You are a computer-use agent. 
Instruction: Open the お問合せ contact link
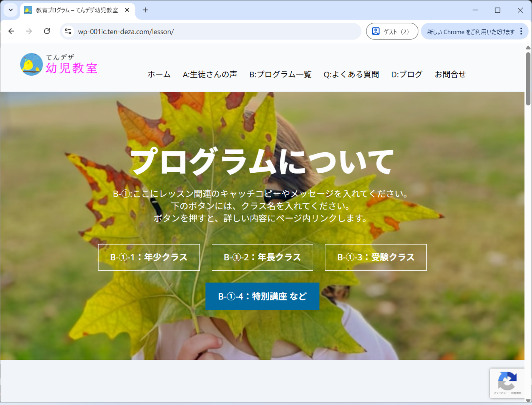(x=450, y=75)
